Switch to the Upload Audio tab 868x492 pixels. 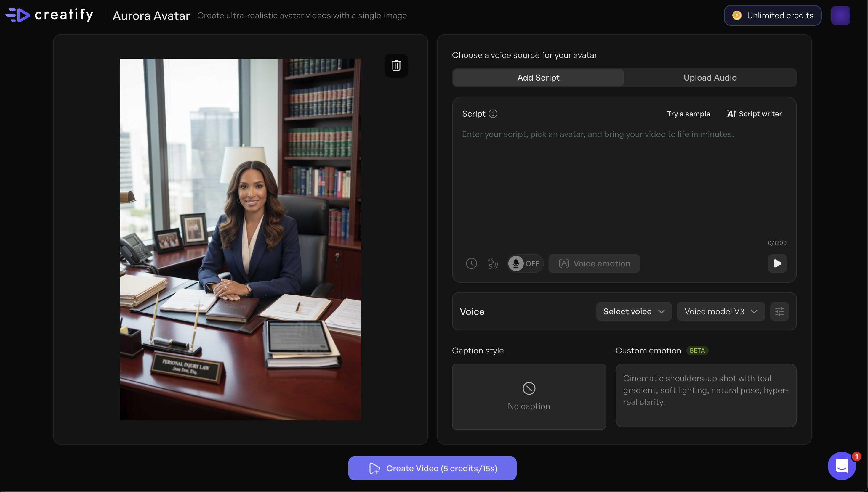coord(710,78)
